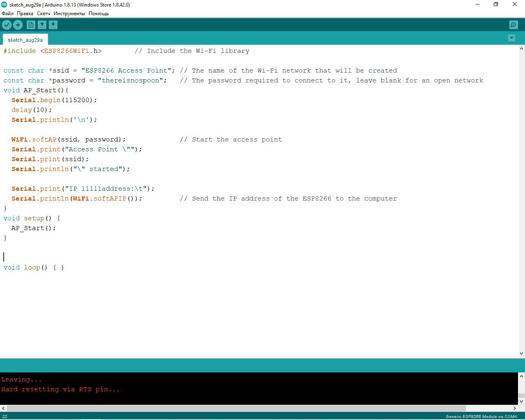The image size is (525, 420).
Task: Click the Upload sketch arrow icon
Action: point(18,25)
